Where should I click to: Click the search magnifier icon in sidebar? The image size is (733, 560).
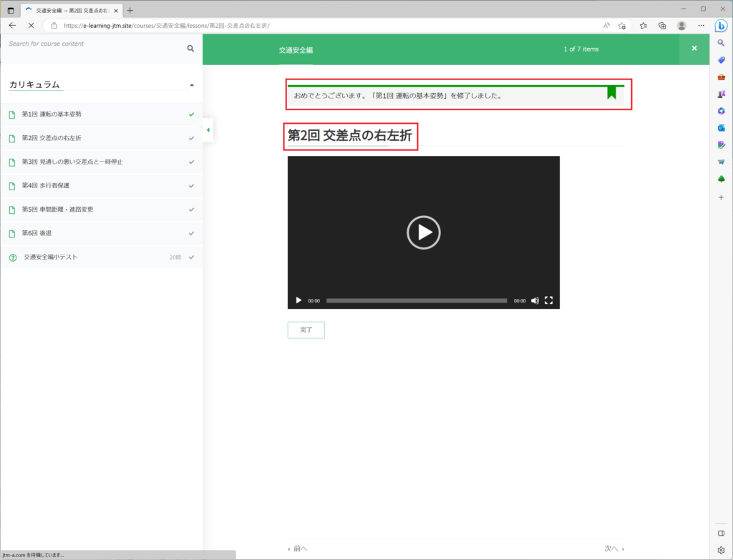pyautogui.click(x=190, y=49)
